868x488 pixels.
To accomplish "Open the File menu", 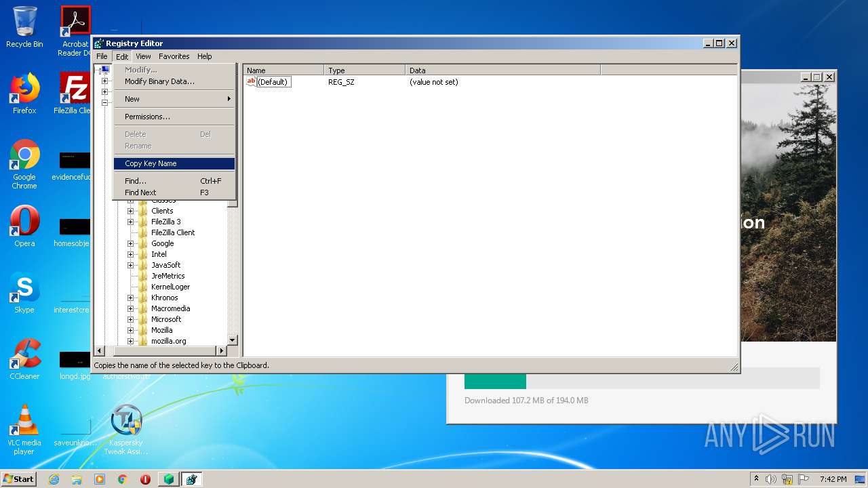I will point(102,56).
